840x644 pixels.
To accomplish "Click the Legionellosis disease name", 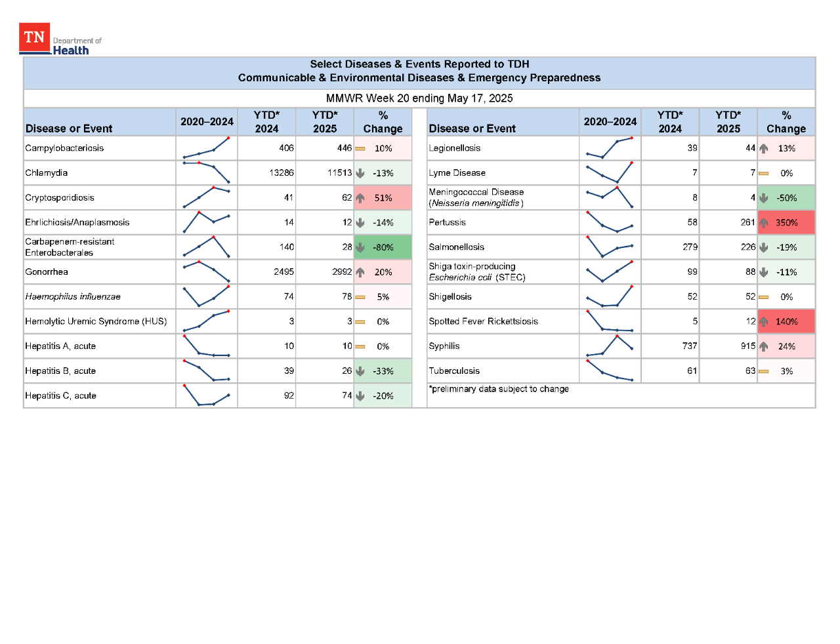I will coord(453,148).
